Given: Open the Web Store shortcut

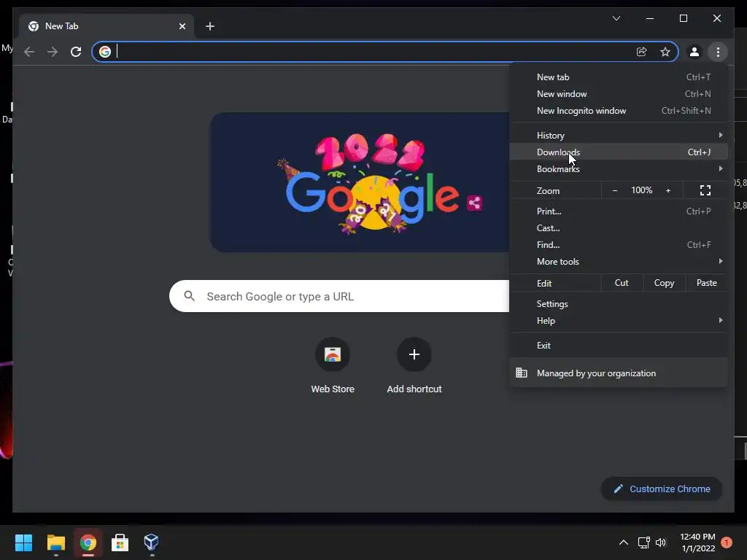Looking at the screenshot, I should pos(333,366).
